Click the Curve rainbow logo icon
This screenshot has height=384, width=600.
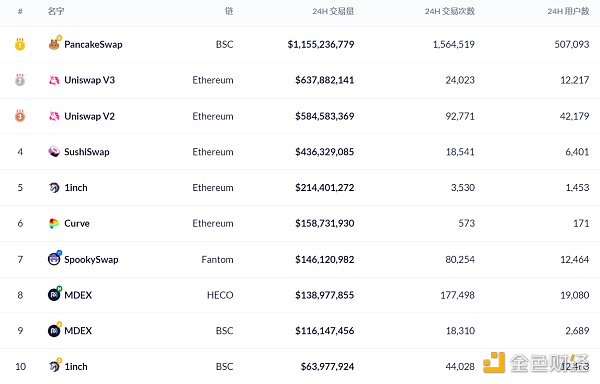click(54, 223)
